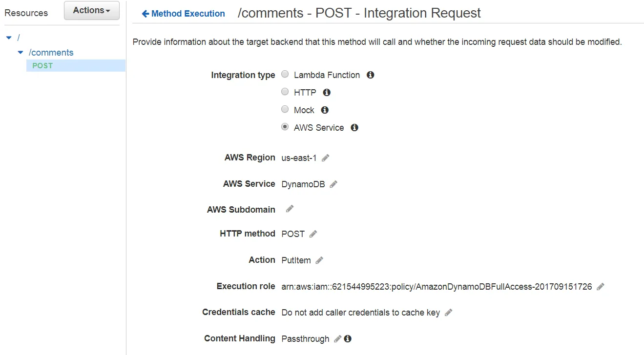Image resolution: width=644 pixels, height=355 pixels.
Task: Edit Credentials cache setting
Action: click(448, 313)
